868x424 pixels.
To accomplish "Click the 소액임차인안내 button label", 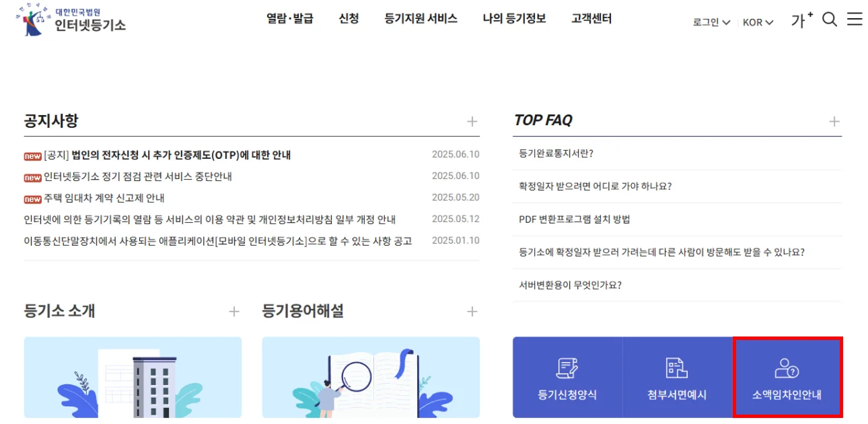I will [787, 395].
